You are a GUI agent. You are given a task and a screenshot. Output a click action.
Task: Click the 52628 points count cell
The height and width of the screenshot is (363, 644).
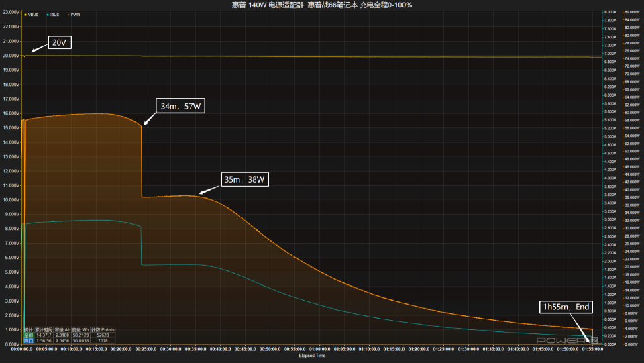tap(103, 335)
